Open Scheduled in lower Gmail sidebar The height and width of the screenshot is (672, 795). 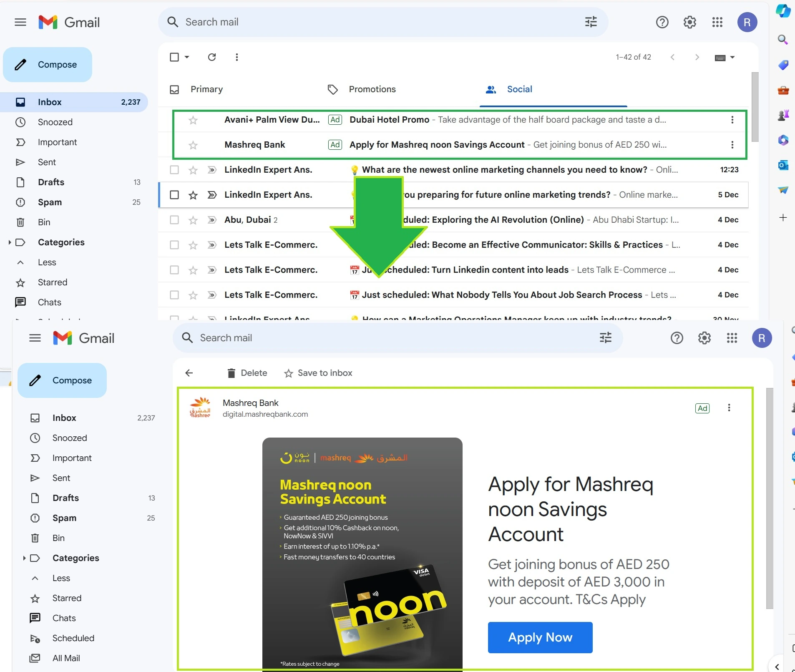tap(73, 638)
